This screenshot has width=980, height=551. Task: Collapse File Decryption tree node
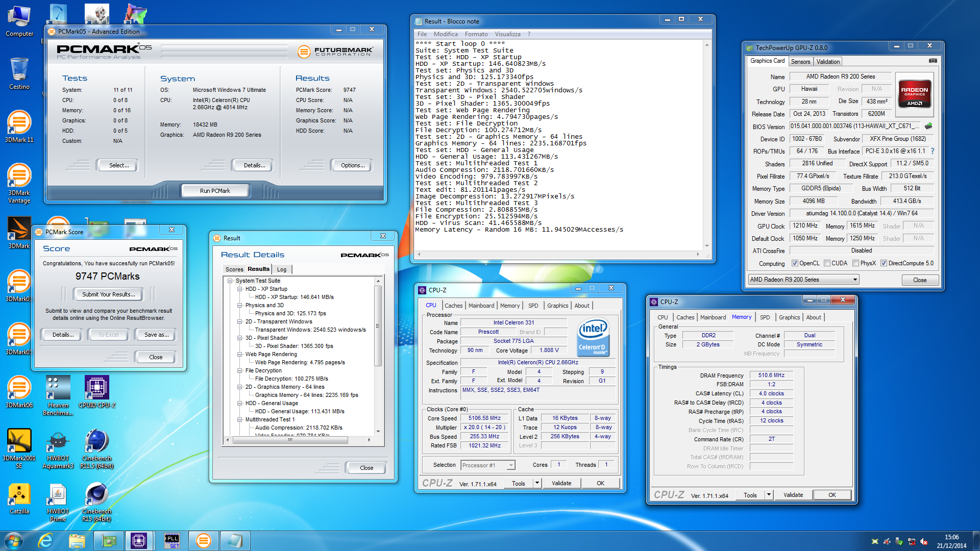pyautogui.click(x=239, y=370)
